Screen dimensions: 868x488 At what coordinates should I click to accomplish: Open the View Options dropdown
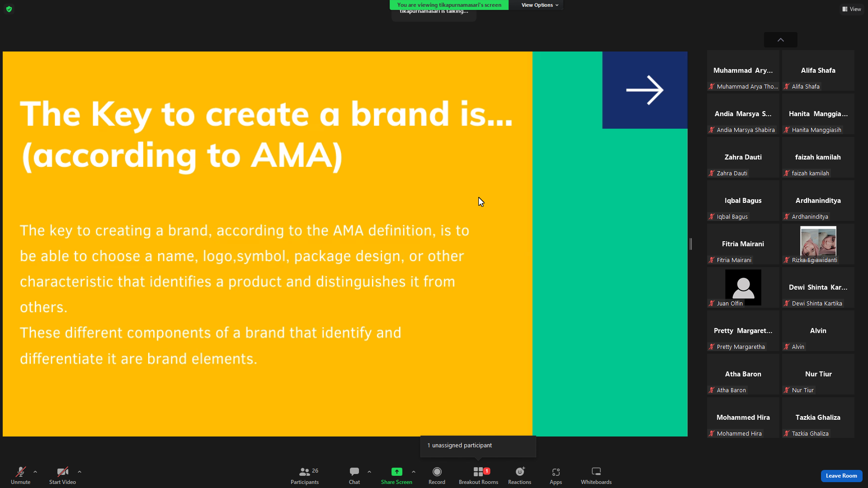coord(540,5)
